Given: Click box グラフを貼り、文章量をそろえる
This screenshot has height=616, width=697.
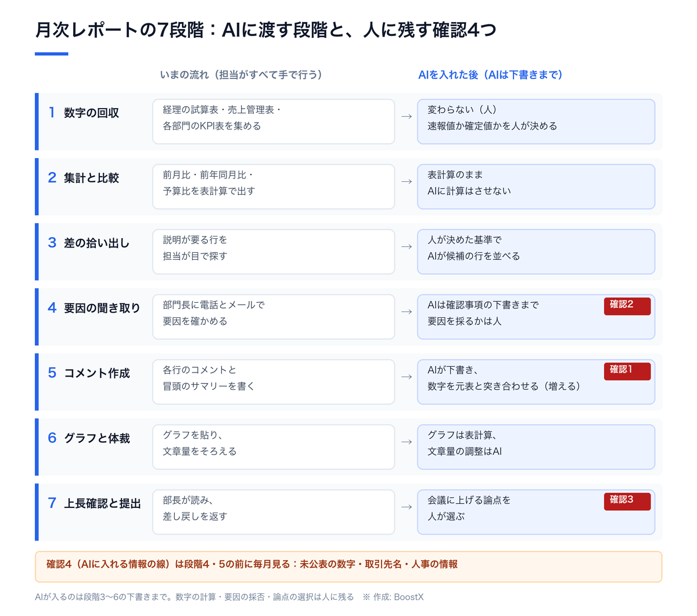Looking at the screenshot, I should [274, 447].
